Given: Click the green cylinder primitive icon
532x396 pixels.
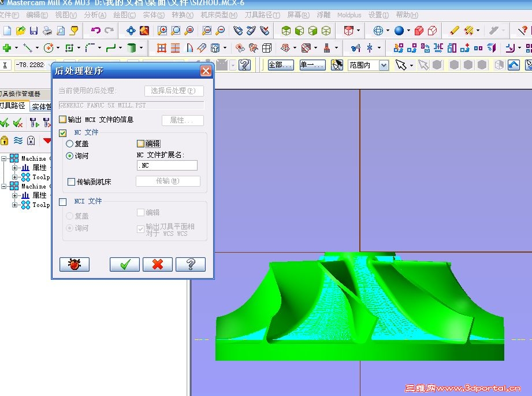Looking at the screenshot, I should (131, 48).
